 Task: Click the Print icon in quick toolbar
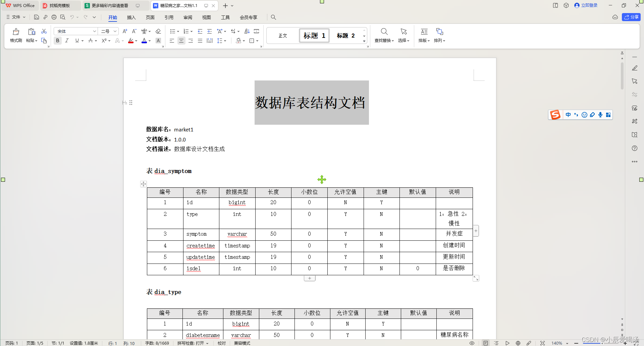54,17
